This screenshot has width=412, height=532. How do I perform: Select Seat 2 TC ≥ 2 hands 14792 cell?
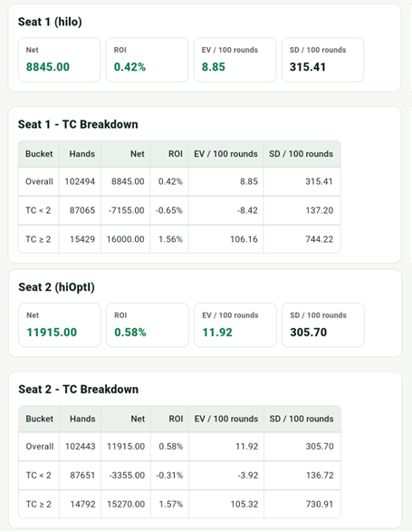pyautogui.click(x=81, y=504)
